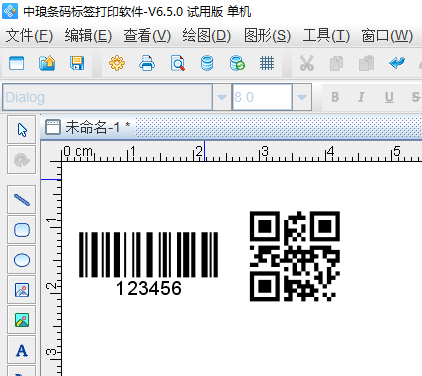
Task: Open the 绘图(D) menu
Action: 206,35
